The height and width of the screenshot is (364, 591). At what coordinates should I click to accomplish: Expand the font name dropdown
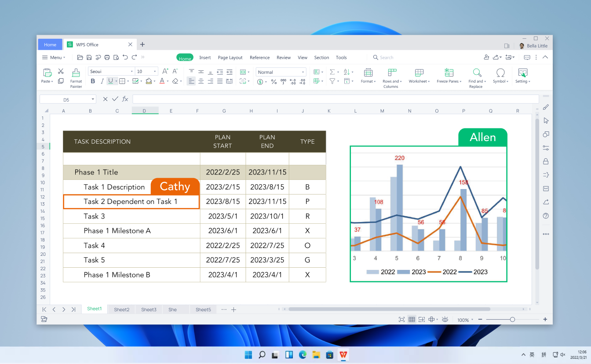[131, 72]
